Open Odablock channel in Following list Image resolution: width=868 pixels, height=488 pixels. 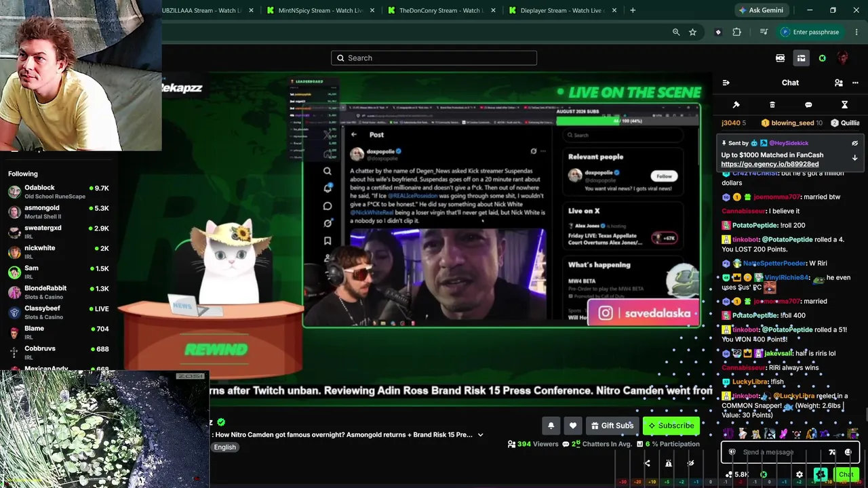pyautogui.click(x=58, y=192)
